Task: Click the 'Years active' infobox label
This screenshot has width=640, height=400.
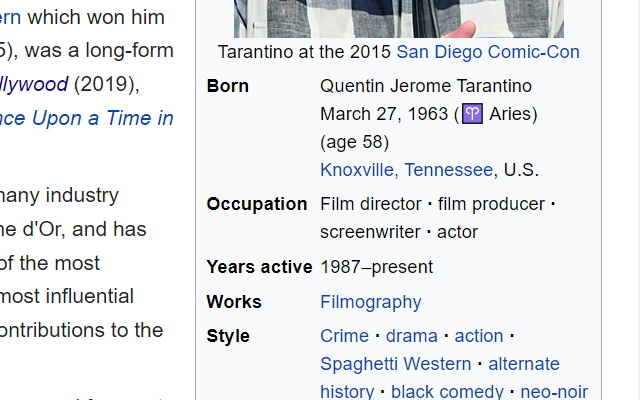Action: point(259,267)
